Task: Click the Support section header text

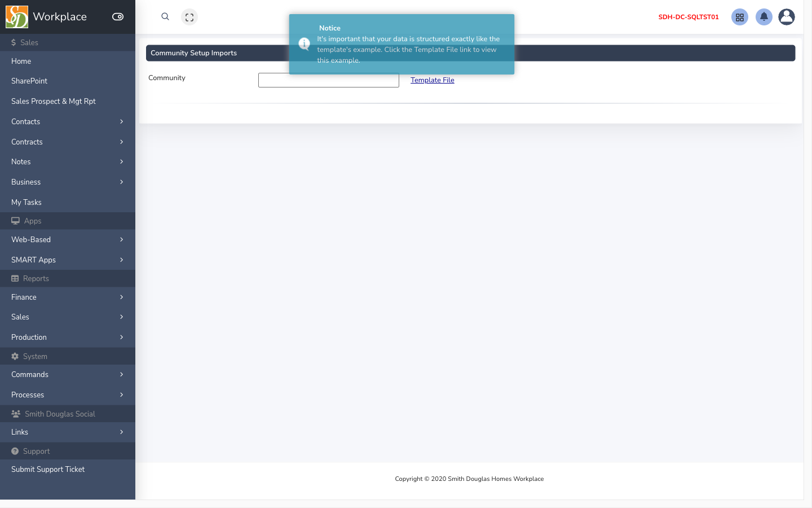Action: 37,452
